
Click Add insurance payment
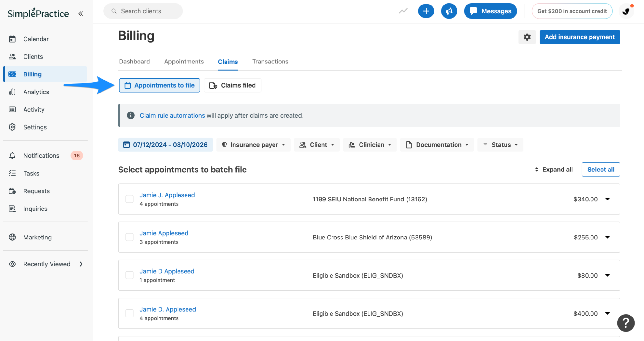pyautogui.click(x=580, y=37)
